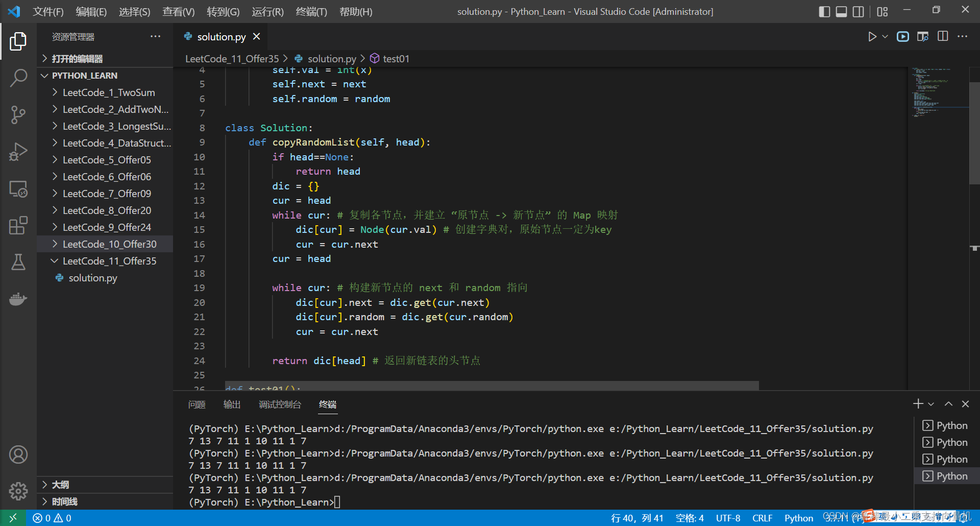
Task: Select the LeetCode_7_Offer09 folder
Action: 105,194
